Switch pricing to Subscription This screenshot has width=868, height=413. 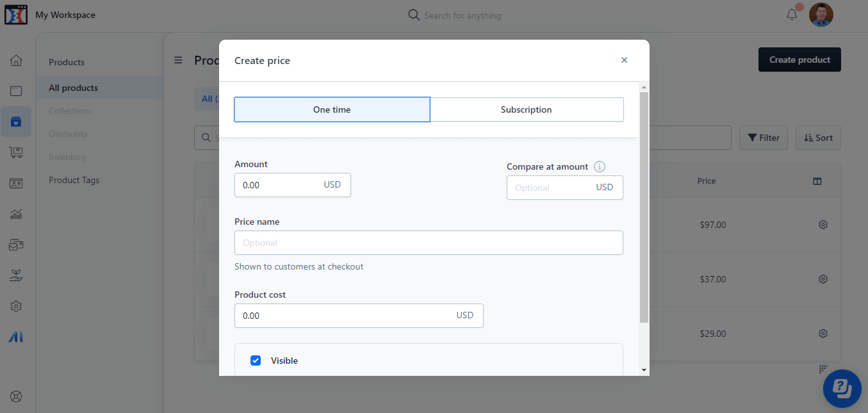[x=526, y=109]
